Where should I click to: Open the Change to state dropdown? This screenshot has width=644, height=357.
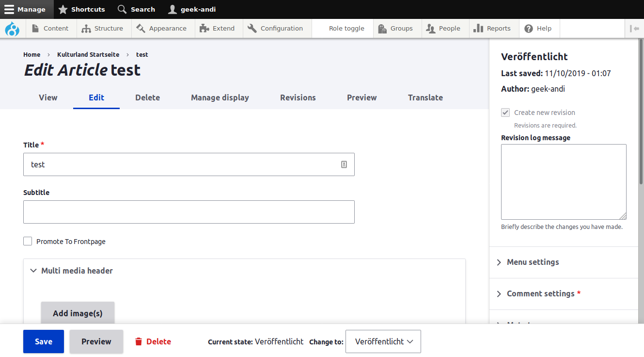click(x=383, y=341)
